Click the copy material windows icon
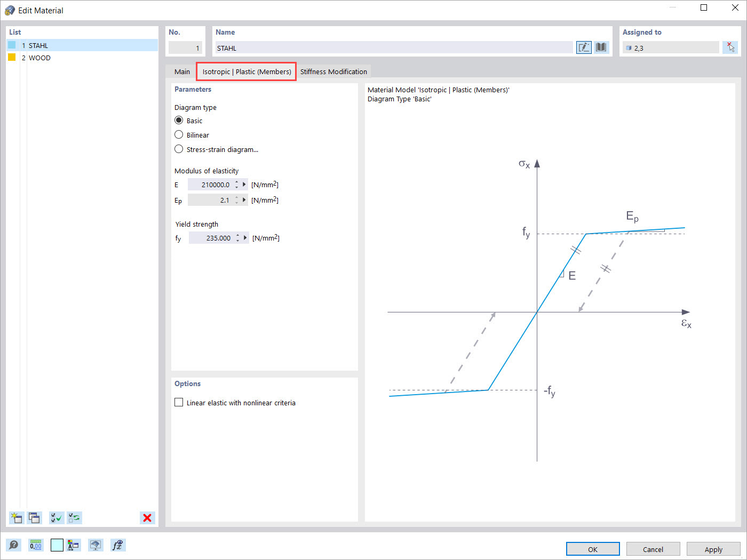 pyautogui.click(x=35, y=517)
